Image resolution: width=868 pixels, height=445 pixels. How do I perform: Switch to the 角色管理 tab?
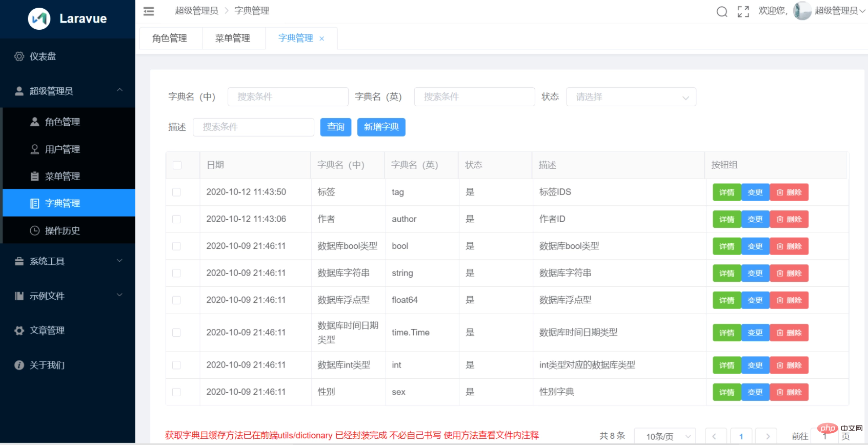170,38
